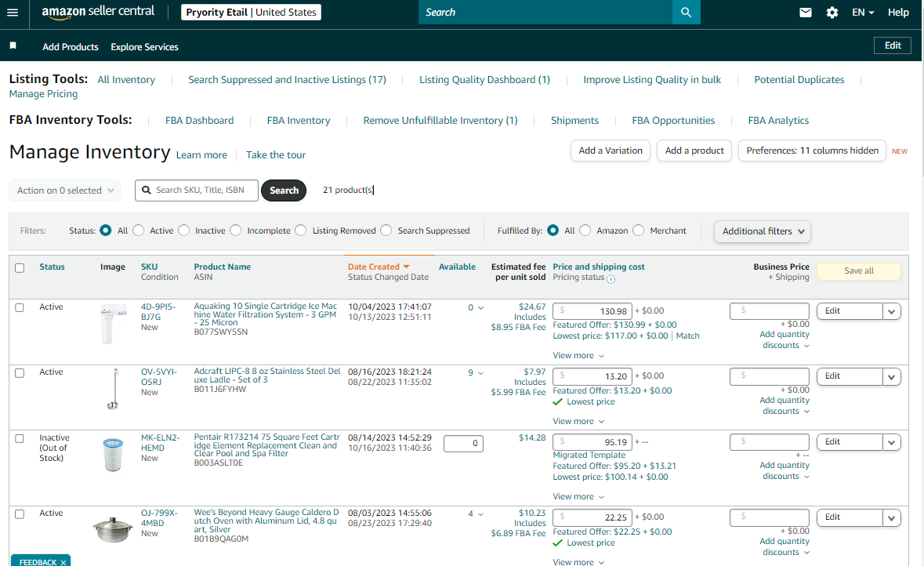Check the Pentair filter row checkbox
The height and width of the screenshot is (566, 924).
click(20, 439)
